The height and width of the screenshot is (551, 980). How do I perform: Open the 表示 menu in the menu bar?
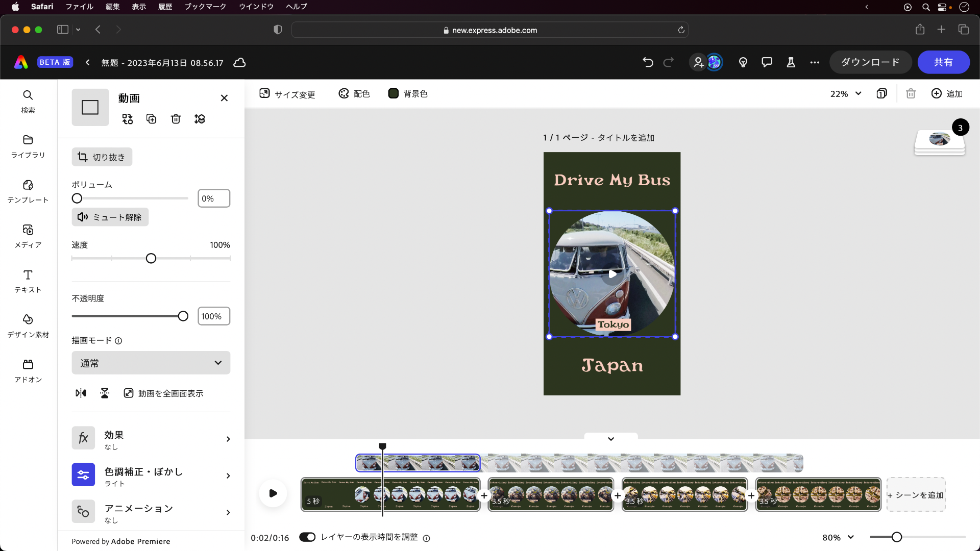[138, 7]
